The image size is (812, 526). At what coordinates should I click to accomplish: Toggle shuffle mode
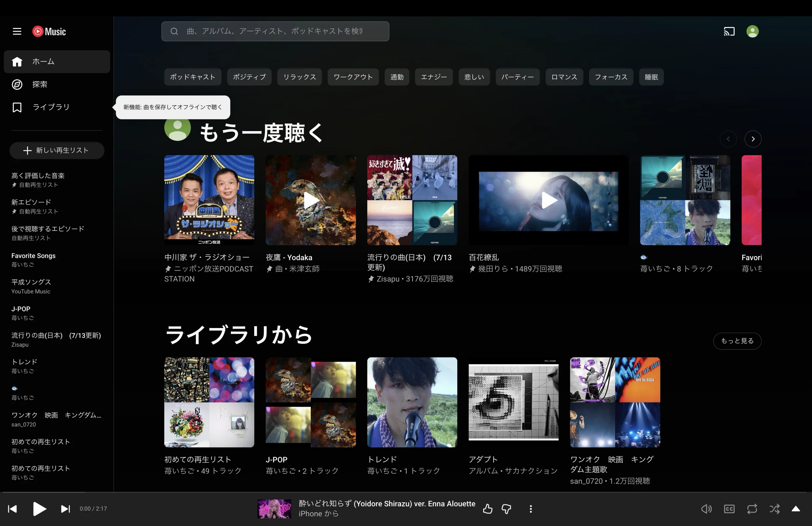(x=775, y=509)
